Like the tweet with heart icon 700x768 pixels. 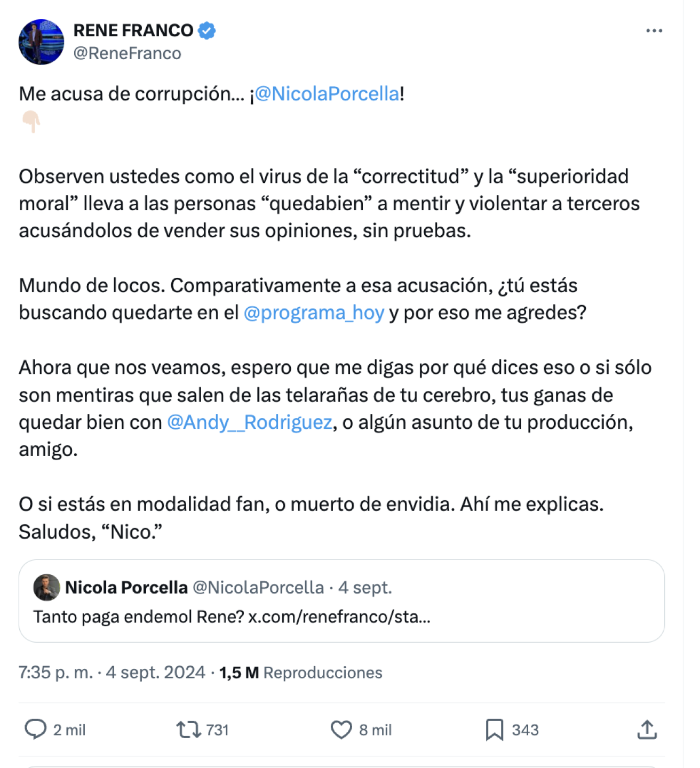pos(341,729)
